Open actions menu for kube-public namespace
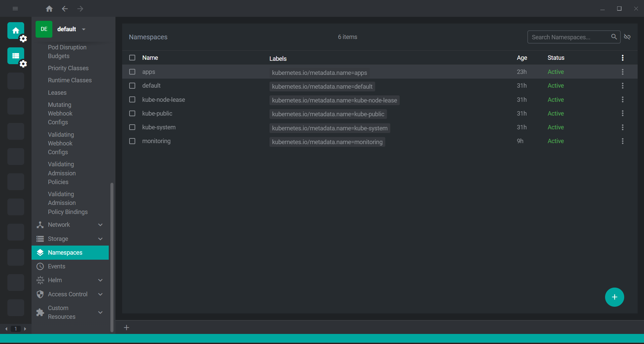The image size is (644, 344). pos(623,114)
